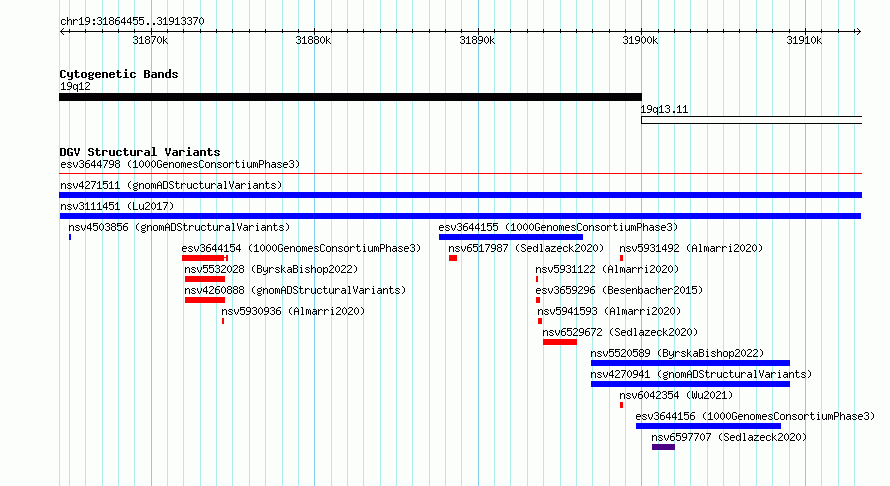This screenshot has height=486, width=890.
Task: Click the 31910k ruler label
Action: click(x=804, y=41)
